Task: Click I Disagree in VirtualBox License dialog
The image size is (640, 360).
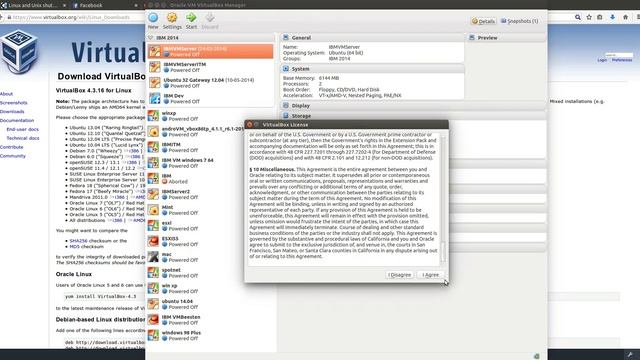Action: click(x=400, y=275)
